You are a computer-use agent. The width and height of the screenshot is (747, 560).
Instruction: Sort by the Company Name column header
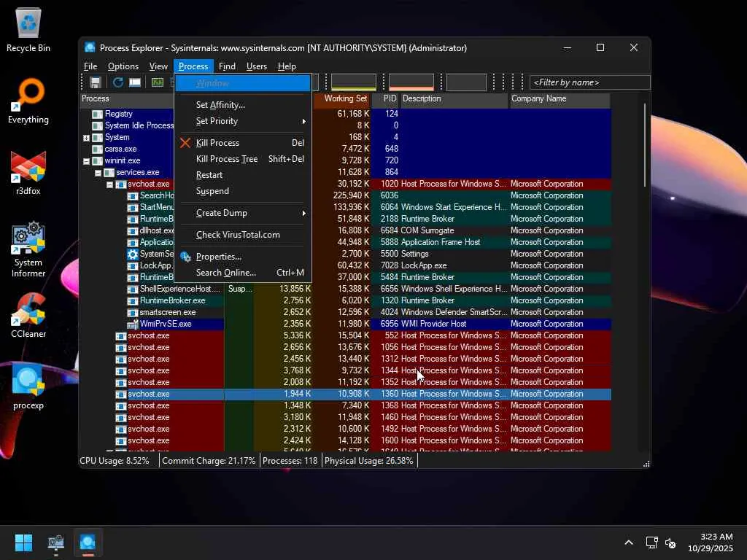click(560, 99)
